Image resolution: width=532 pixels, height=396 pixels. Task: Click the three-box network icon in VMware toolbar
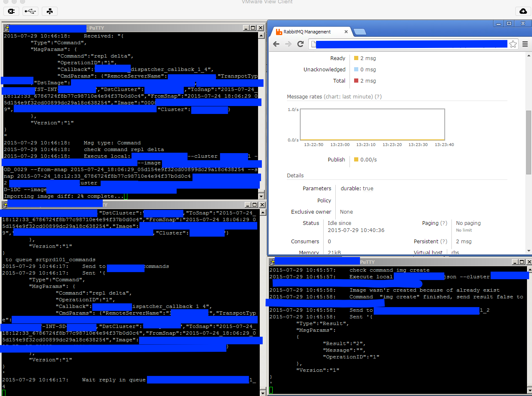pyautogui.click(x=50, y=11)
